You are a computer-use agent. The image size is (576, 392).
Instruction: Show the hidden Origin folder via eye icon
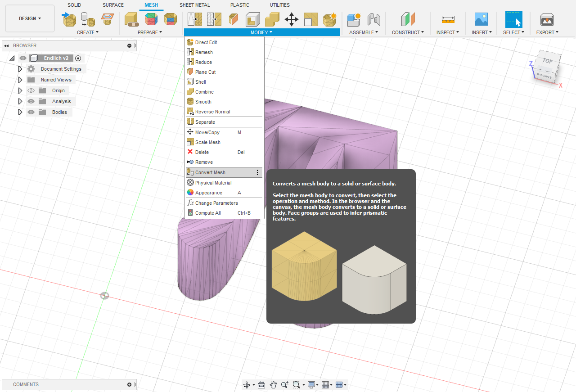(31, 90)
